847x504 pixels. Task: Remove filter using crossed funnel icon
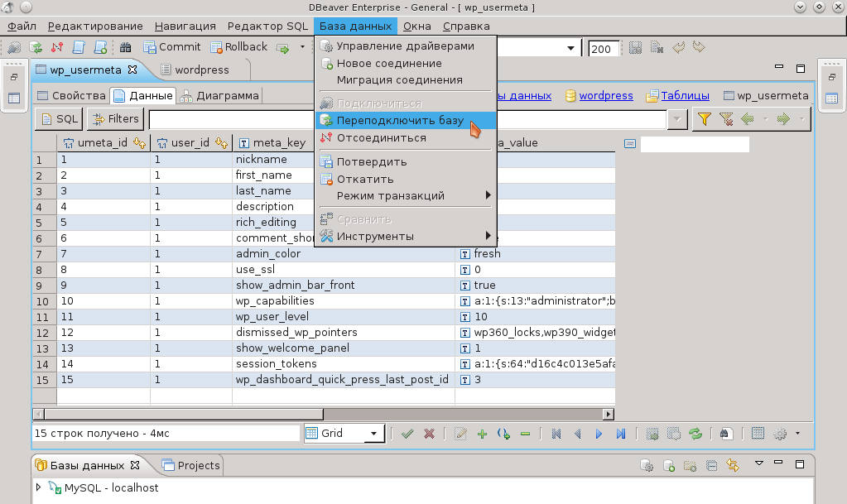726,119
